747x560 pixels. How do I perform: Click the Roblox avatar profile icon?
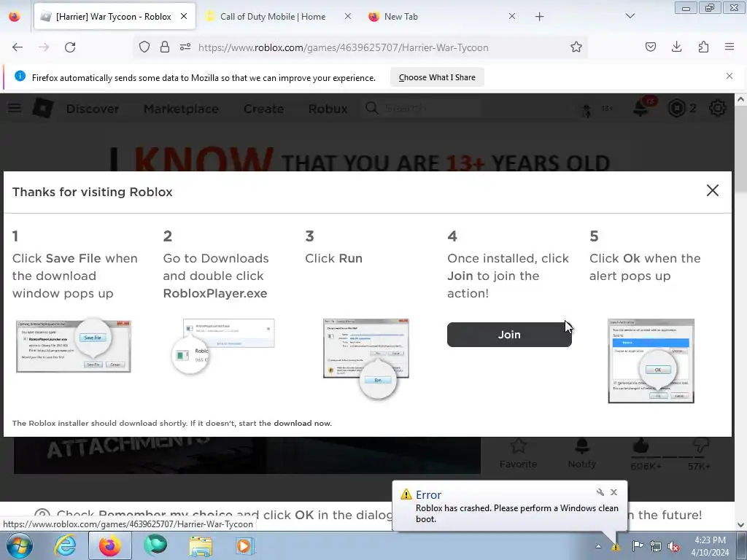pyautogui.click(x=587, y=109)
